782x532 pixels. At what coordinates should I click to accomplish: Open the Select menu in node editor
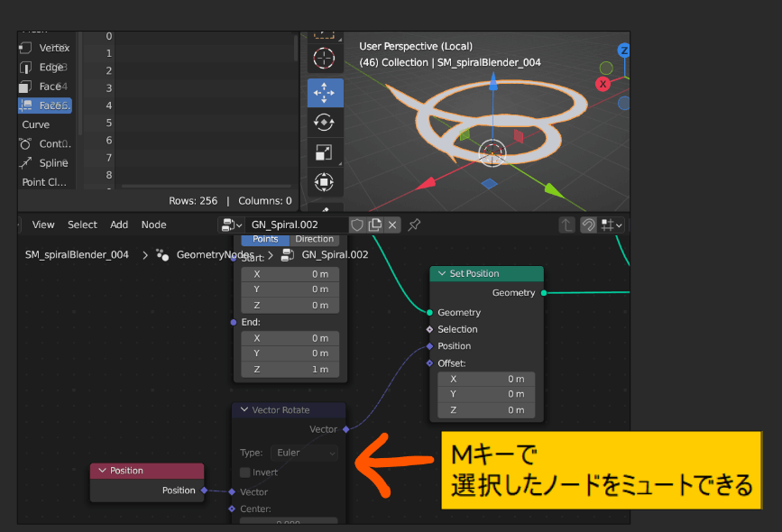(82, 225)
